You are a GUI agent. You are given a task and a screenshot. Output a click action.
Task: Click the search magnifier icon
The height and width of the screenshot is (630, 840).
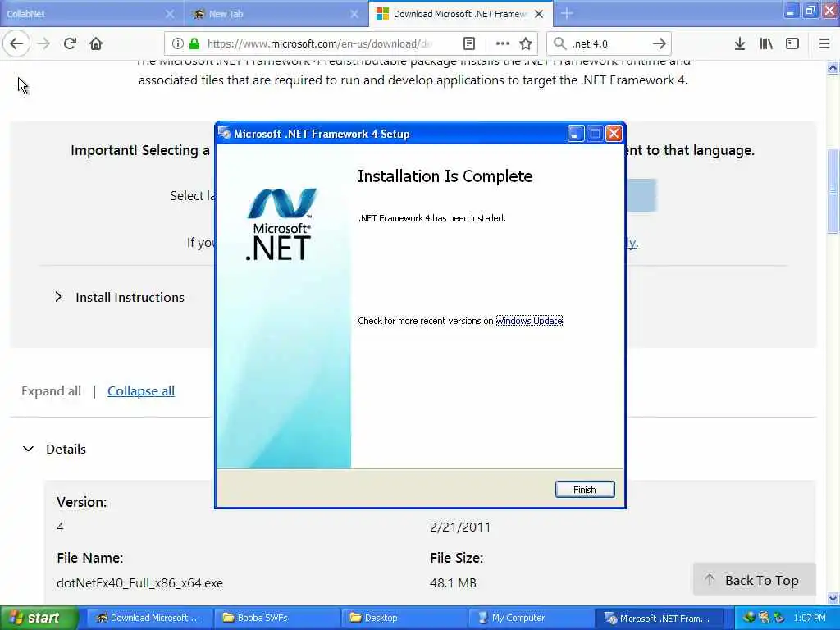(x=559, y=43)
